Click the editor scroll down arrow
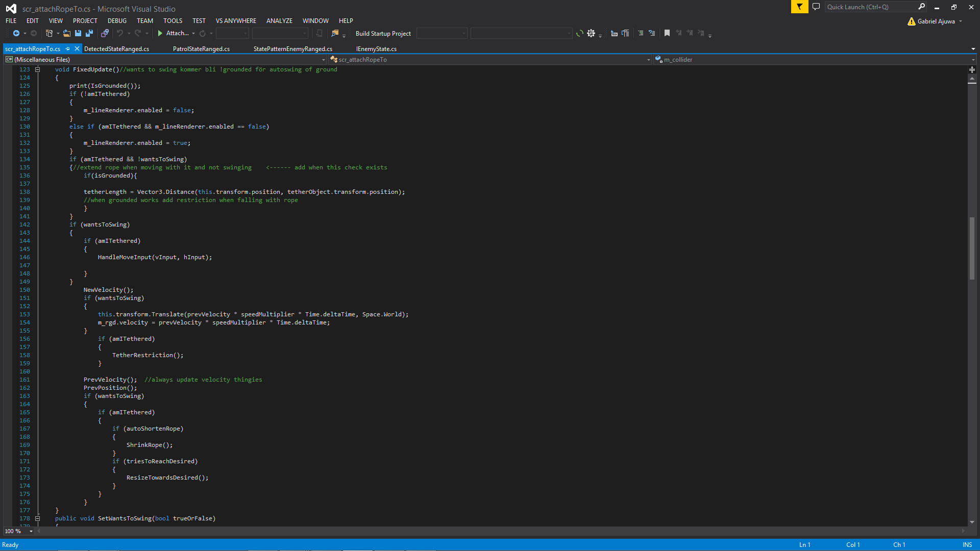 pos(972,522)
